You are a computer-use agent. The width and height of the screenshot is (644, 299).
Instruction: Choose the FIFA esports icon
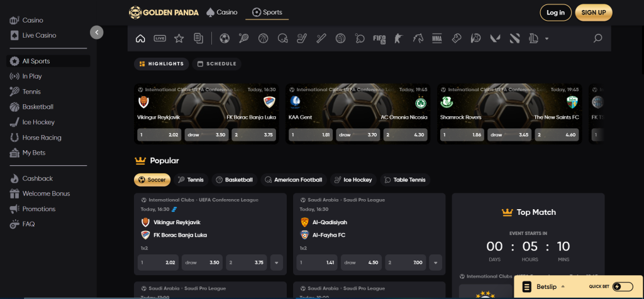379,39
